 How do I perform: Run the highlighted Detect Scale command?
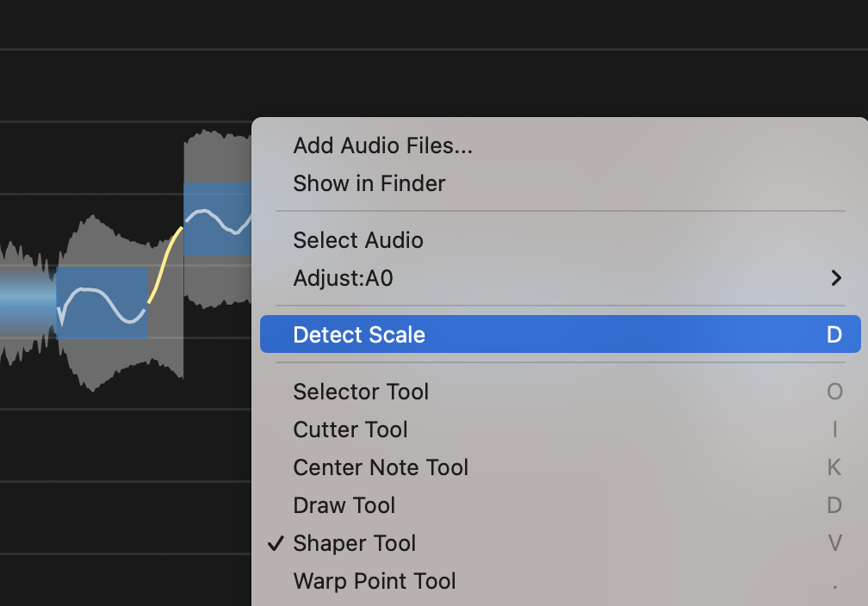[x=359, y=335]
